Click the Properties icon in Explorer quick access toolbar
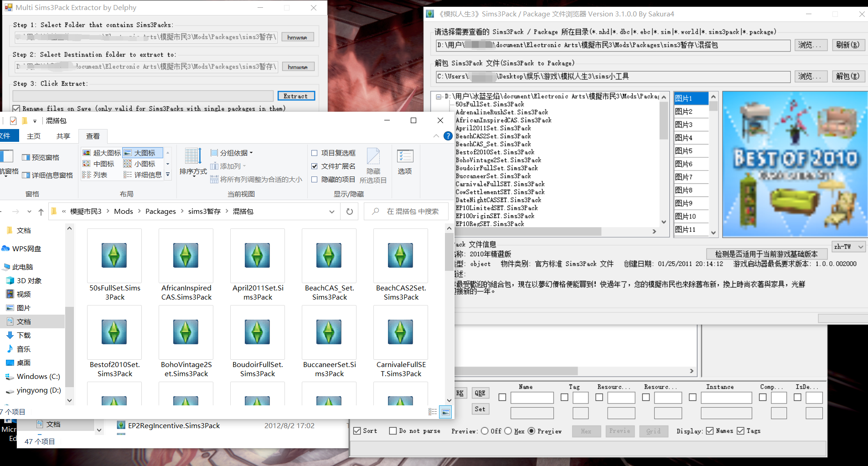This screenshot has height=466, width=868. [x=13, y=121]
